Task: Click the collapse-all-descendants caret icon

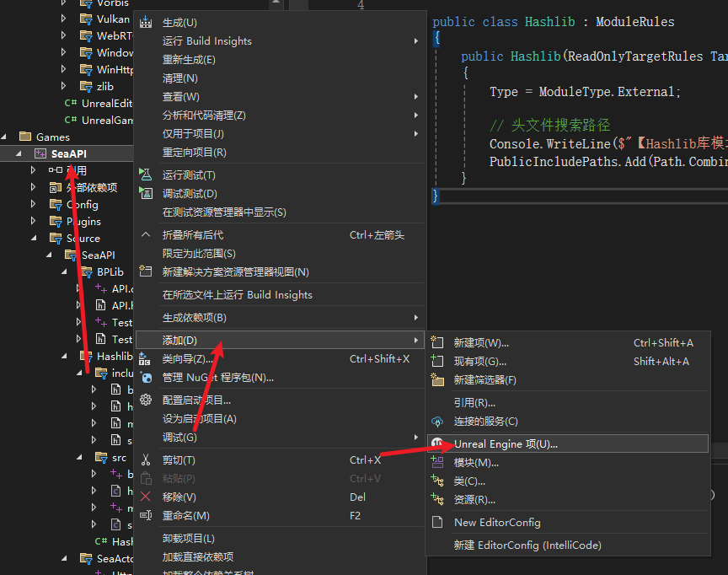Action: pos(146,234)
